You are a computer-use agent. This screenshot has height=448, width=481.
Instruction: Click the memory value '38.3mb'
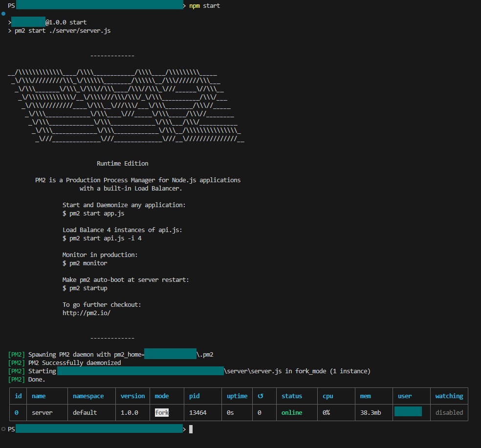(371, 413)
